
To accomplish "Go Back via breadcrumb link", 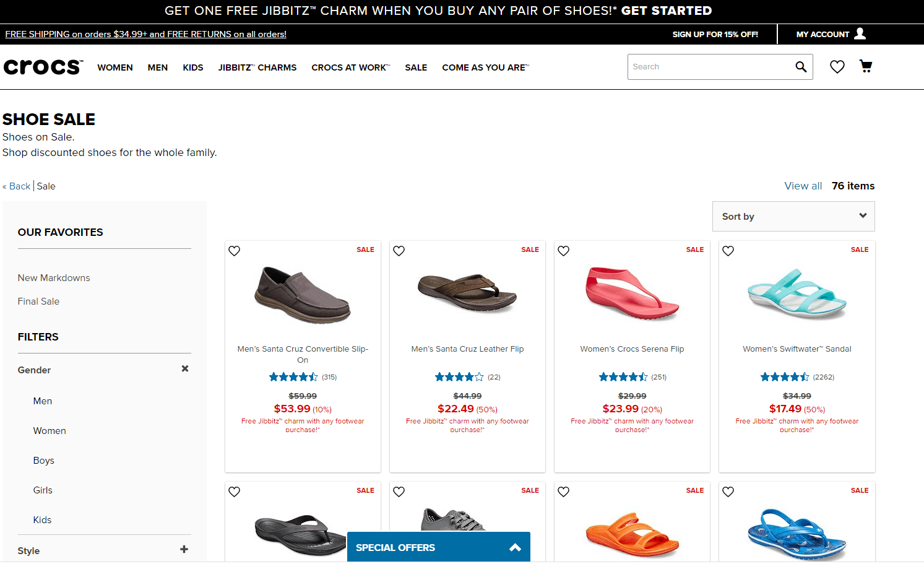I will pos(17,186).
